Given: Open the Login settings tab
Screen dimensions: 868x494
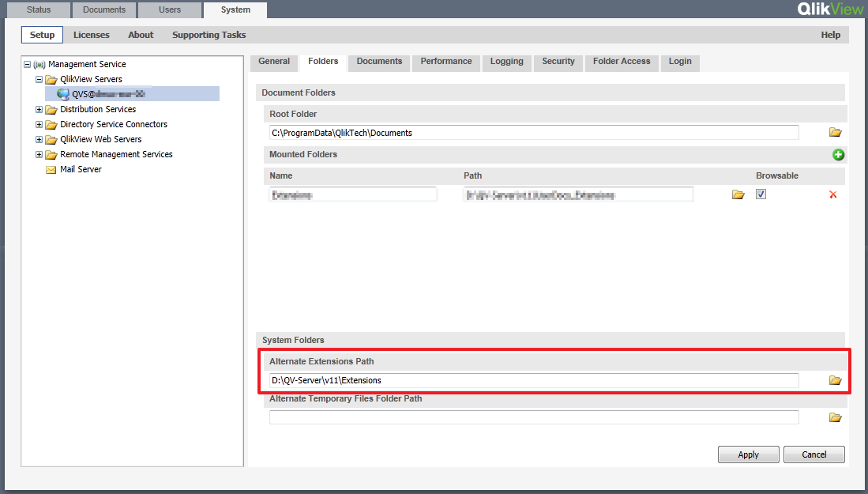Looking at the screenshot, I should 680,62.
